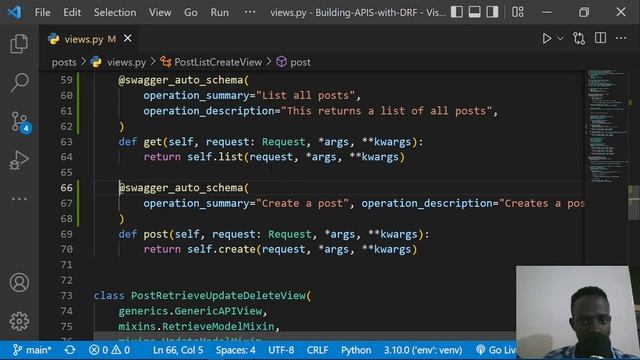
Task: Run Python file with play button
Action: [547, 38]
